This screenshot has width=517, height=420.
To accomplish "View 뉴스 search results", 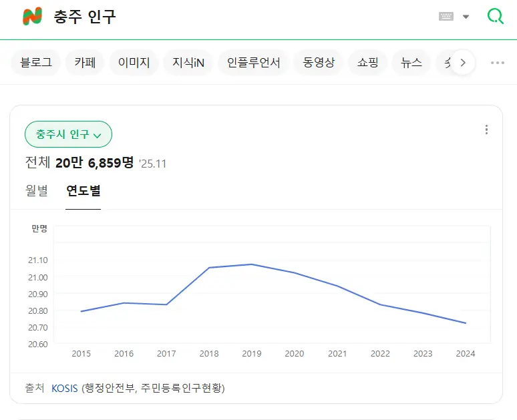I will (x=411, y=63).
